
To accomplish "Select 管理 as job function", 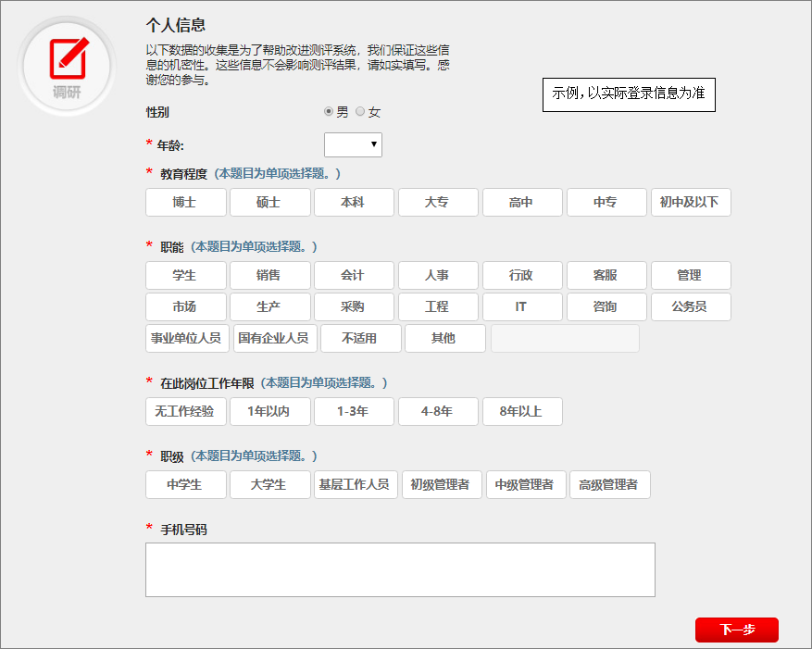I will 691,275.
